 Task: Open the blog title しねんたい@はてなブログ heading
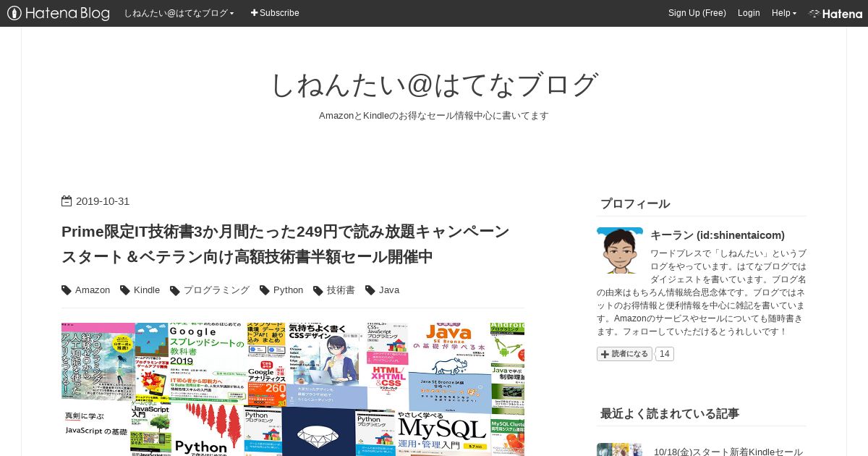[434, 85]
